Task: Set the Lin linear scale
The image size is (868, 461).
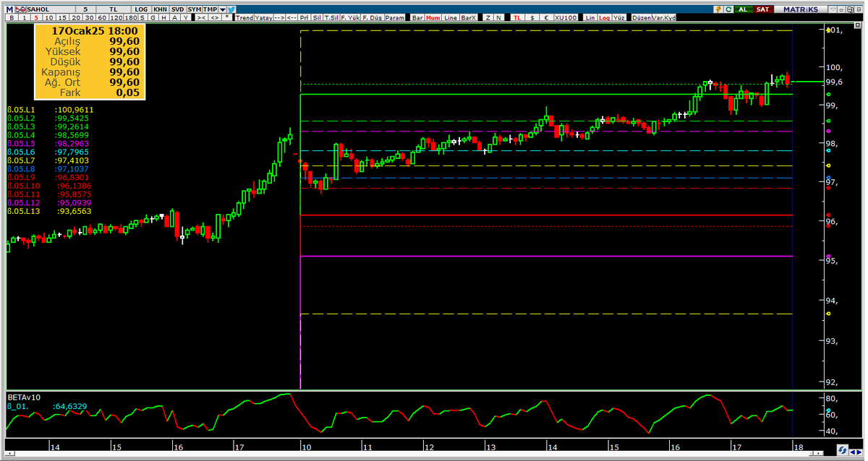Action: (590, 17)
